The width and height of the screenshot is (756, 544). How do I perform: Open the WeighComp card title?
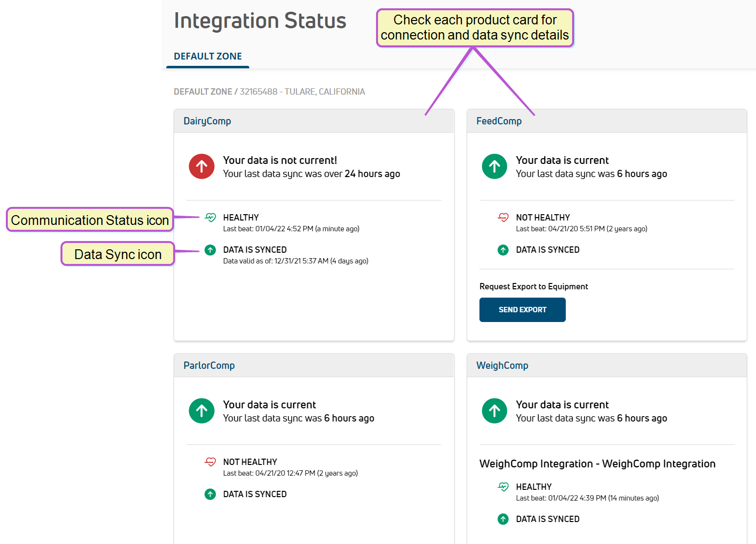[x=502, y=365]
